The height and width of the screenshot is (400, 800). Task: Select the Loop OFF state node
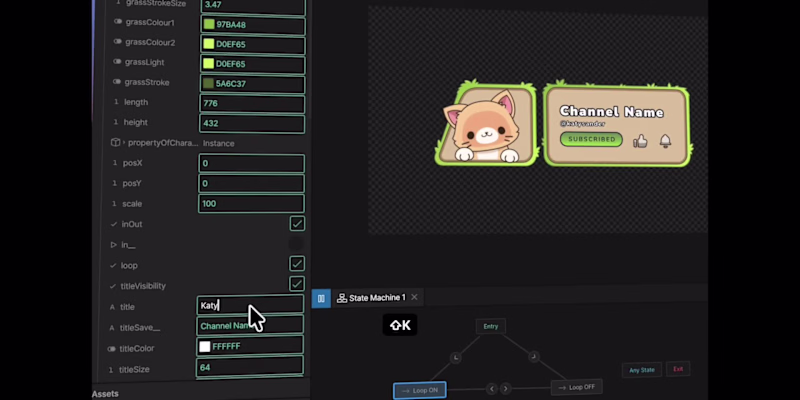(577, 387)
